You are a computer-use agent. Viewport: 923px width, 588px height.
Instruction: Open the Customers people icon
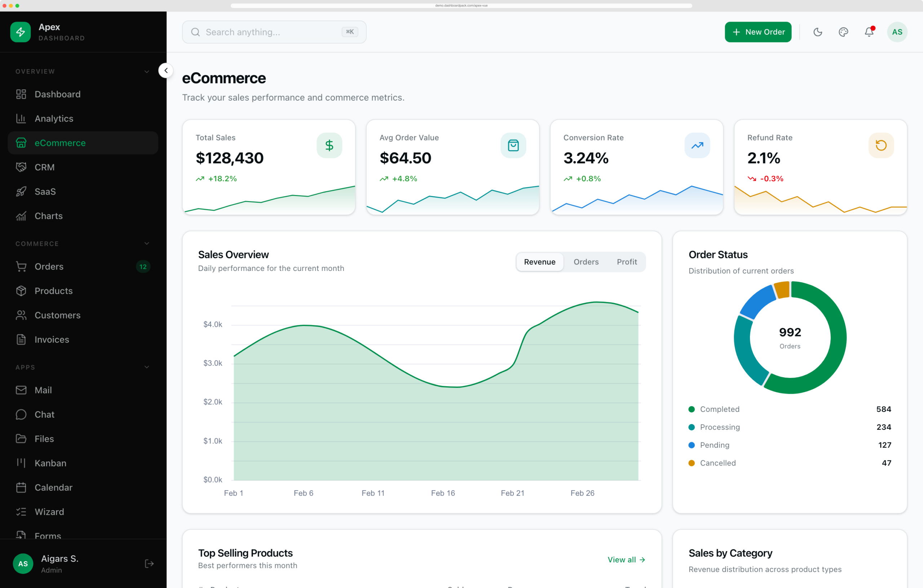pos(21,315)
